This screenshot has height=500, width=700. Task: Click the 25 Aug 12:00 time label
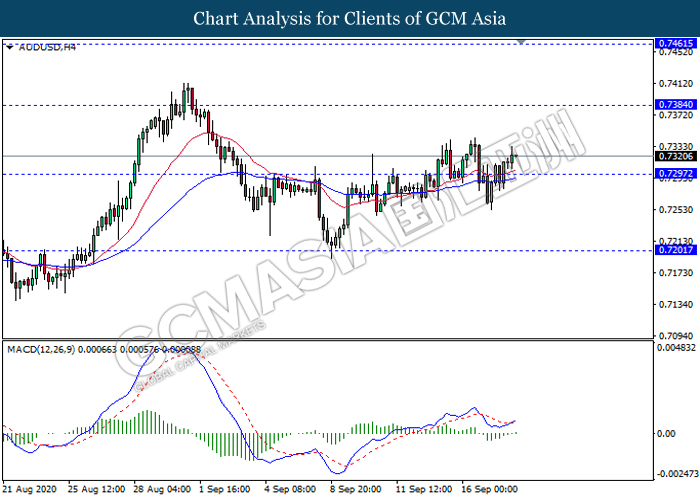[96, 489]
